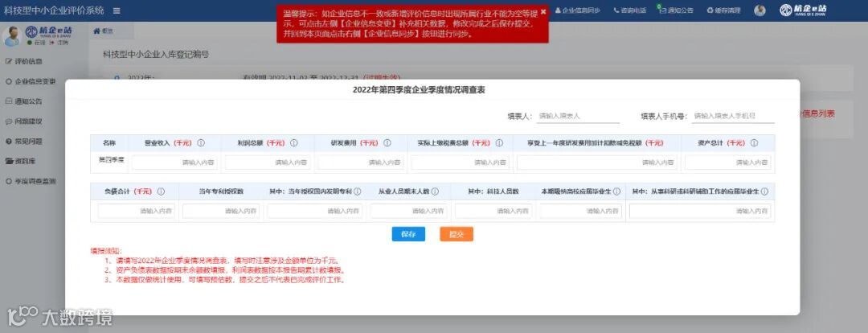Click the orange 提交 button
868x333 pixels.
tap(457, 234)
